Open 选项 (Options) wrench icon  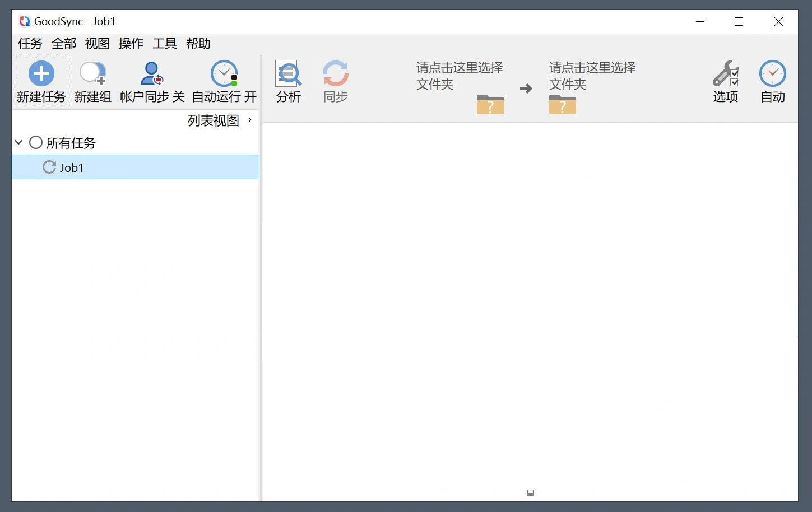click(726, 73)
